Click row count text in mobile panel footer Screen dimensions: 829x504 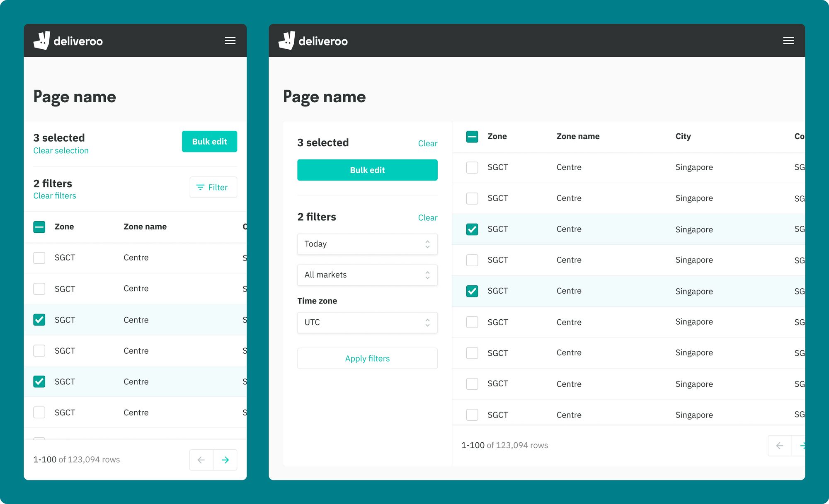pyautogui.click(x=76, y=460)
